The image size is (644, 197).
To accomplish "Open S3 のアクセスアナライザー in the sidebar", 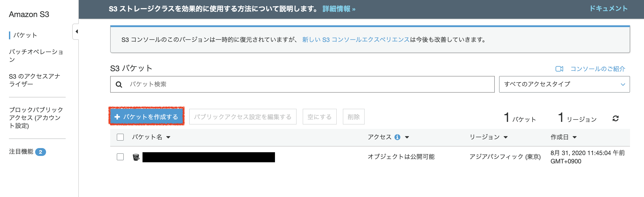I will pos(34,80).
